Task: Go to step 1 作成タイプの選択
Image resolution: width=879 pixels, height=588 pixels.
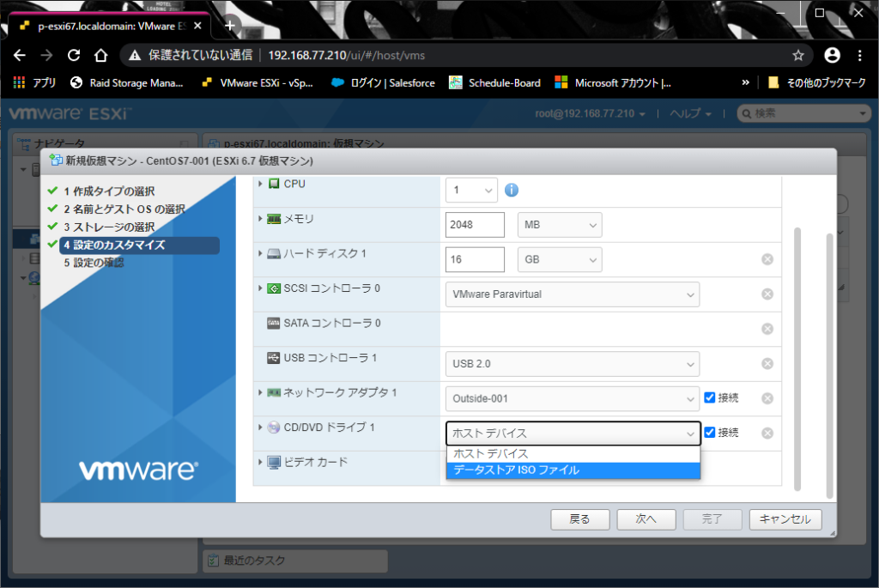Action: (x=109, y=191)
